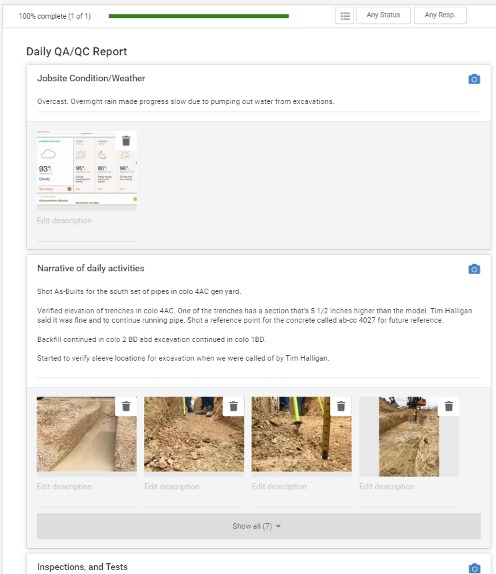Delete the weather forecast screenshot
Image resolution: width=496 pixels, height=574 pixels.
tap(126, 141)
